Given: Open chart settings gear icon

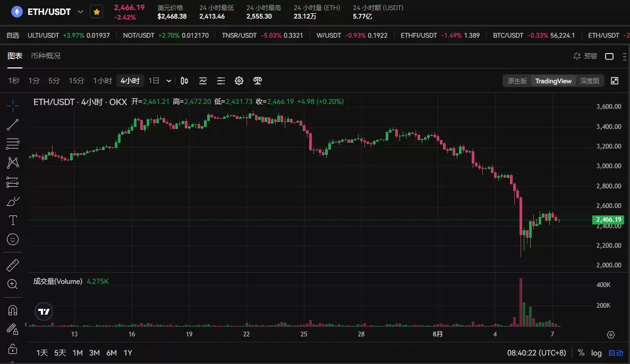Looking at the screenshot, I should [239, 81].
